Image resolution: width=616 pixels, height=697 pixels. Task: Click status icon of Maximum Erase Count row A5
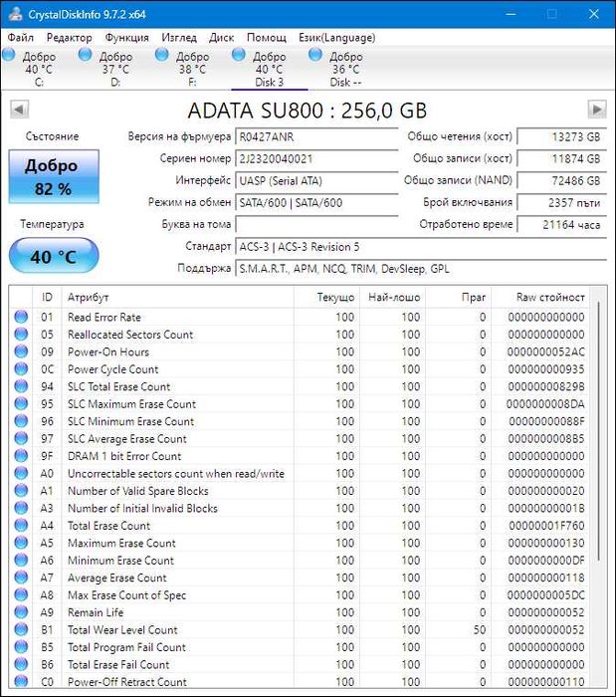(x=21, y=543)
